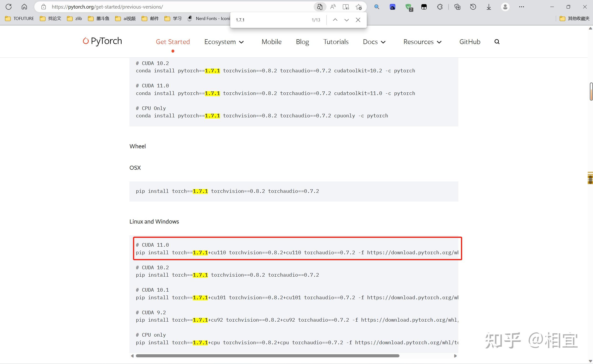
Task: Click the cudatoolkit=10.2 conda command
Action: (276, 71)
